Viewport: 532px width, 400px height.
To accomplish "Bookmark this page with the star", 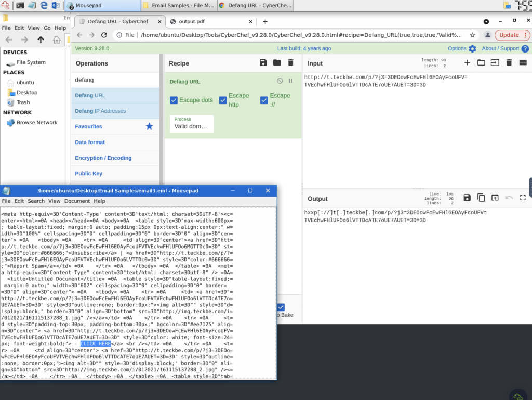I will 472,35.
